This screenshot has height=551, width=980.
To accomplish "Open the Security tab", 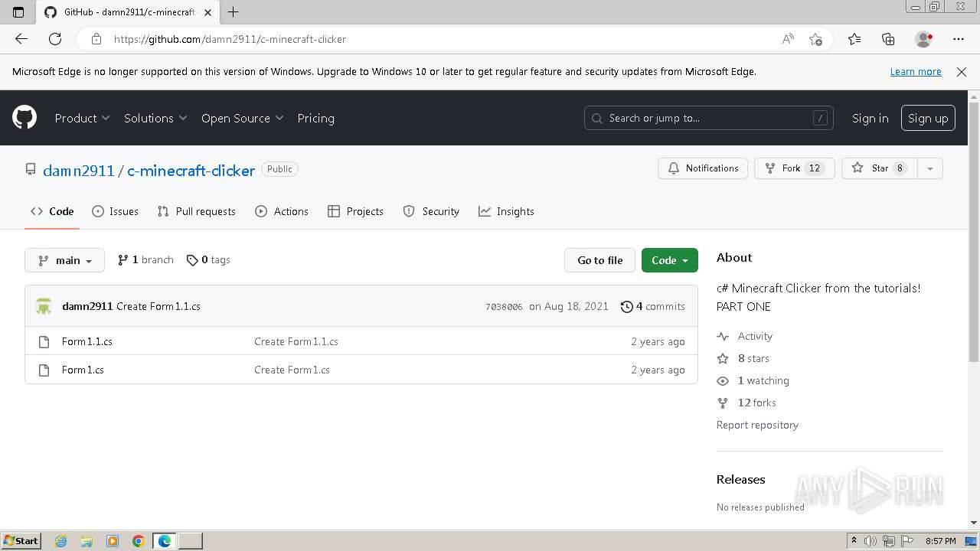I will [x=431, y=211].
